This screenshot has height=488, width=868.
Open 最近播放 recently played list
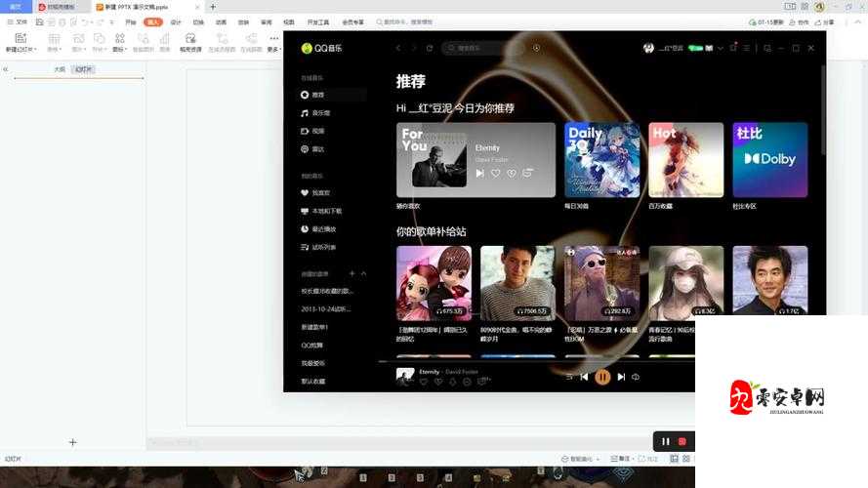pyautogui.click(x=323, y=229)
